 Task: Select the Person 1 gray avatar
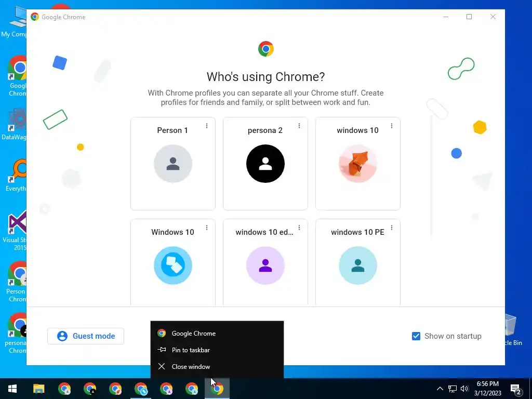173,164
